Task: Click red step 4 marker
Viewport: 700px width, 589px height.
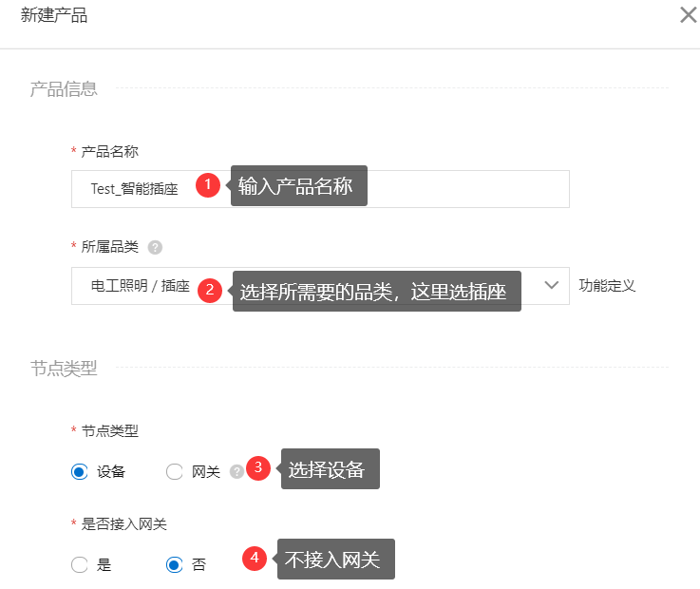Action: point(255,559)
